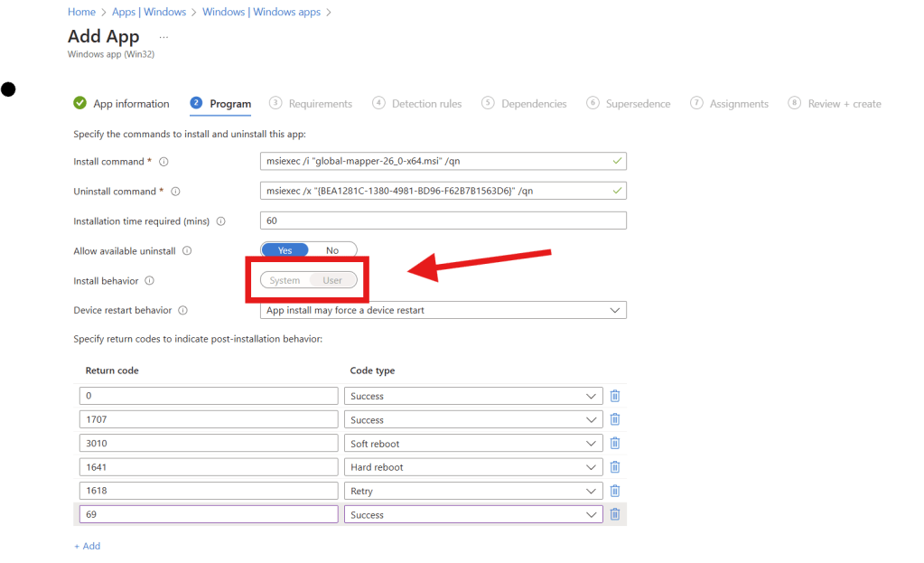Change code type for return code 1618
This screenshot has height=563, width=924.
pos(473,491)
